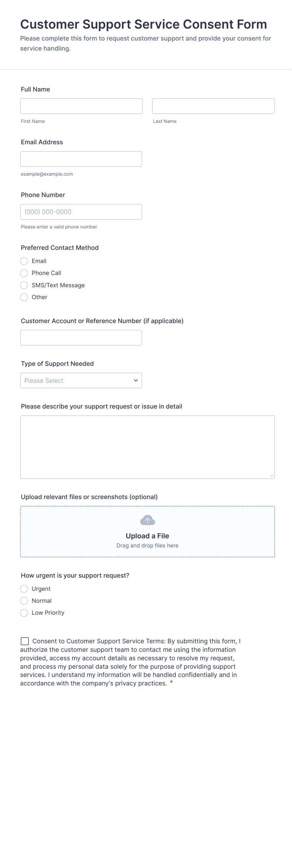Select the Phone Call radio option
The width and height of the screenshot is (292, 868).
tap(24, 273)
